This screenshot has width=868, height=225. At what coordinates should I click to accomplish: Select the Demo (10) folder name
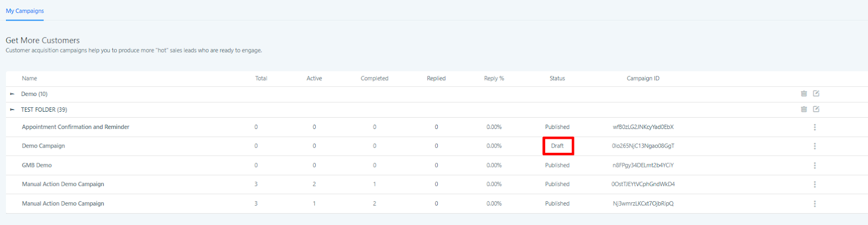tap(34, 94)
